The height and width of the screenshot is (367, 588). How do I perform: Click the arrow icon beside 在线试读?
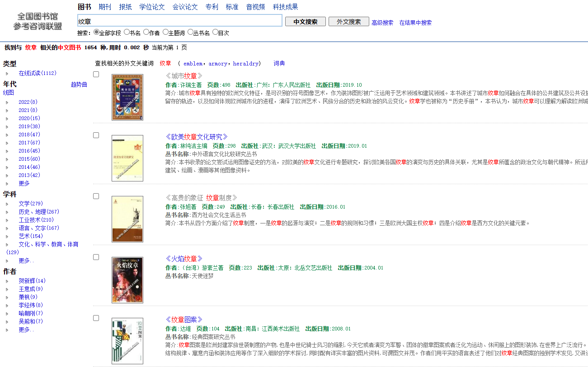[x=7, y=74]
